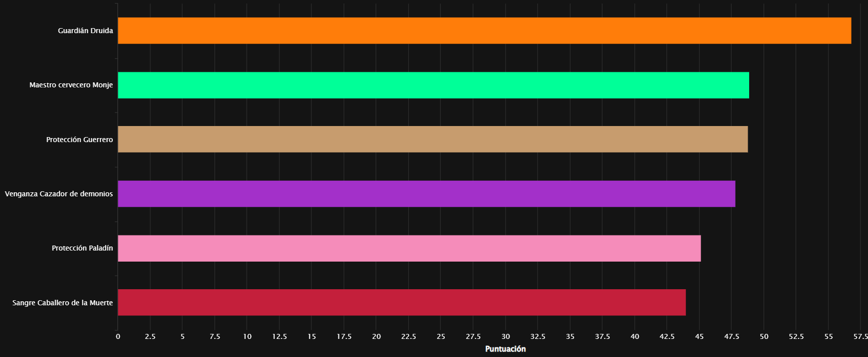
Task: Click the "Maestro cervecero Monje" label
Action: pyautogui.click(x=71, y=85)
